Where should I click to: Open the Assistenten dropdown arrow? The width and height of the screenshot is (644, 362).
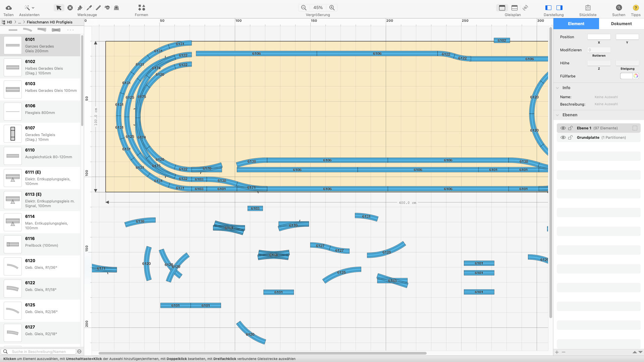(x=33, y=8)
